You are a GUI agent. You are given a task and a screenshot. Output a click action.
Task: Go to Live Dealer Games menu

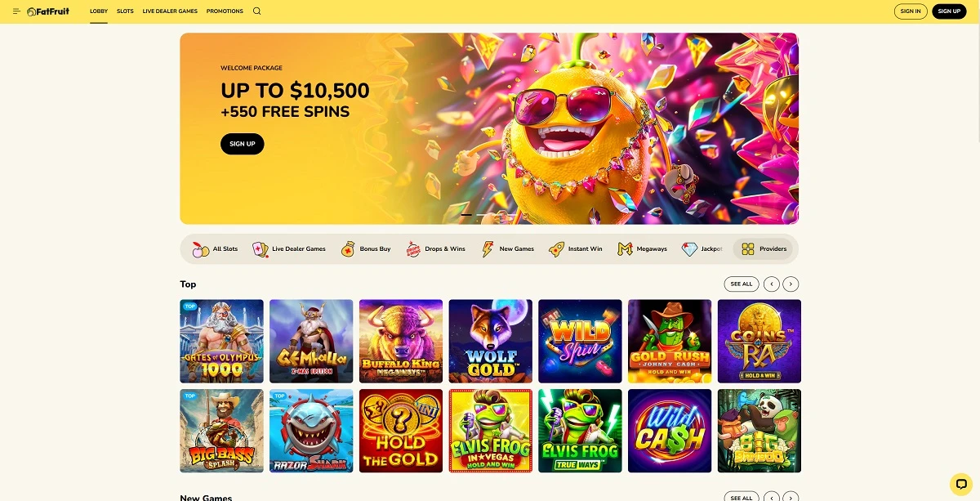[170, 11]
